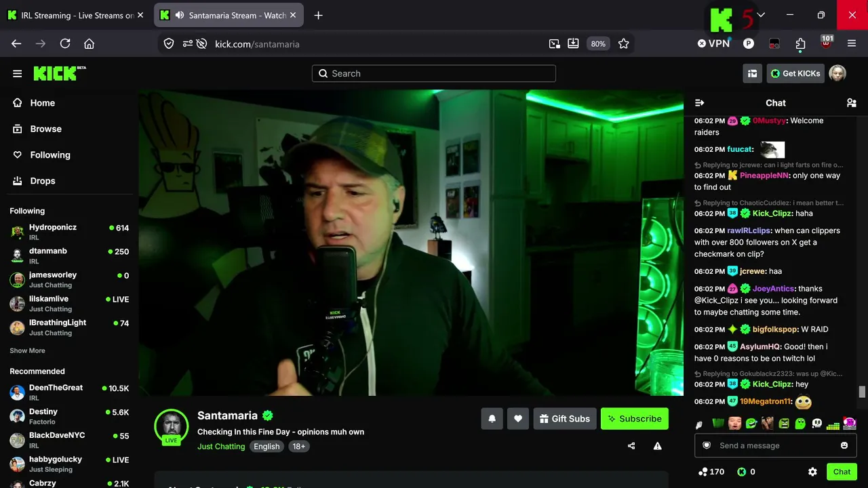This screenshot has height=488, width=868.
Task: Expand Following list with Show More
Action: coord(27,350)
